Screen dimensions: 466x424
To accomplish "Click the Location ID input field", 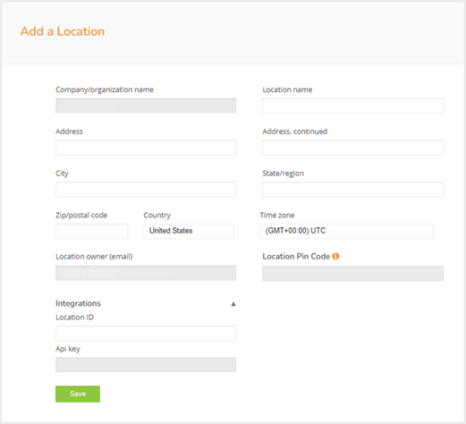I will 146,333.
